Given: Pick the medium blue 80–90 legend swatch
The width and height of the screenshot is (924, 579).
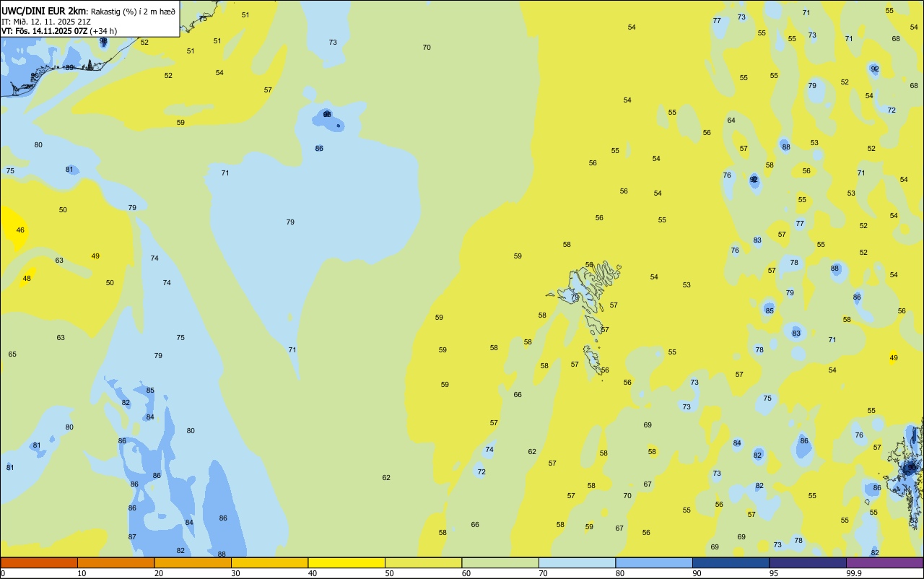Looking at the screenshot, I should pos(654,562).
